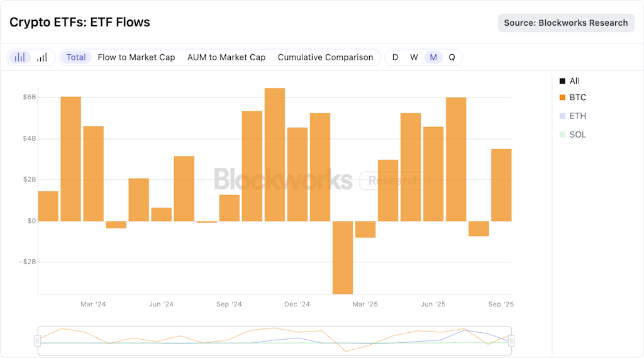Click the range navigator mini chart
The height and width of the screenshot is (358, 644).
click(x=274, y=341)
